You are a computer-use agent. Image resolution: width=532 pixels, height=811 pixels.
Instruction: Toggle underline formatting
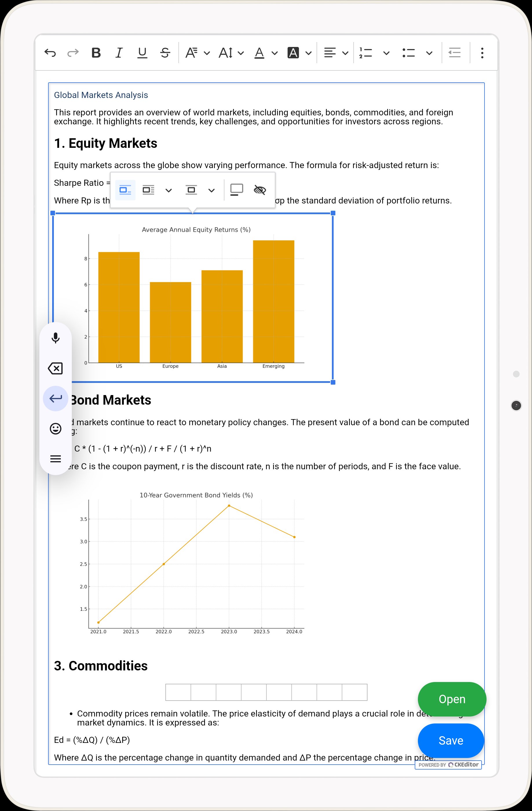(x=142, y=53)
